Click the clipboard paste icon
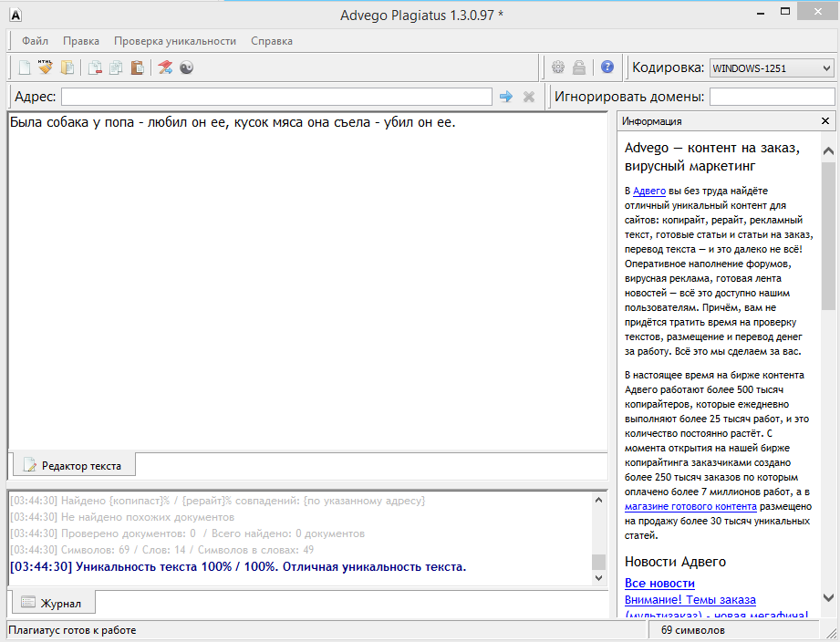840x642 pixels. click(137, 67)
